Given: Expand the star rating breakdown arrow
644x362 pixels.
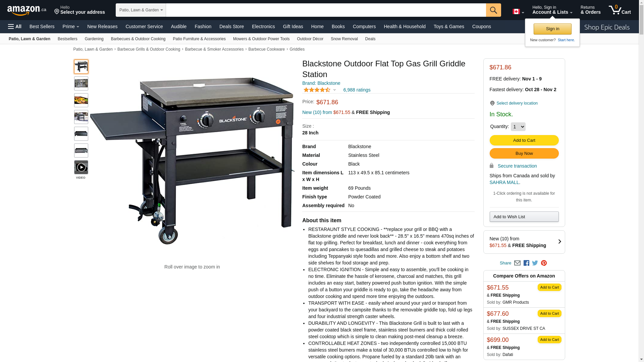Looking at the screenshot, I should pyautogui.click(x=334, y=90).
